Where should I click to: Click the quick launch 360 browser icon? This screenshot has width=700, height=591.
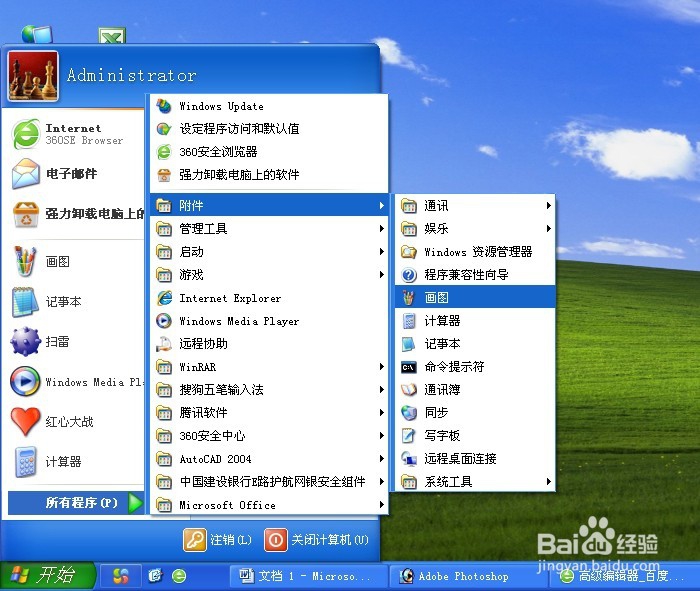point(179,576)
